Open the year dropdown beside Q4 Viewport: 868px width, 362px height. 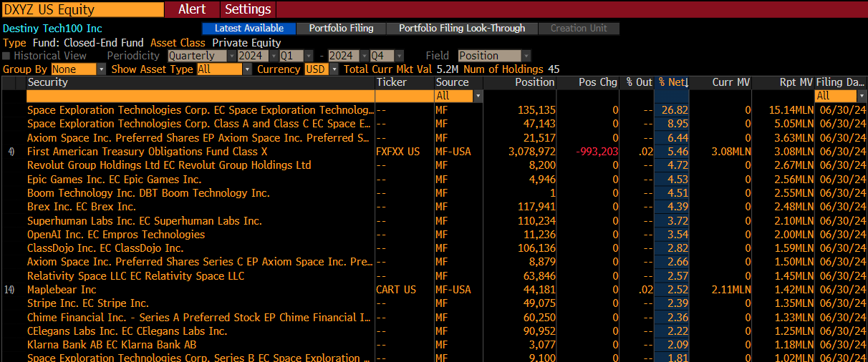click(x=348, y=56)
